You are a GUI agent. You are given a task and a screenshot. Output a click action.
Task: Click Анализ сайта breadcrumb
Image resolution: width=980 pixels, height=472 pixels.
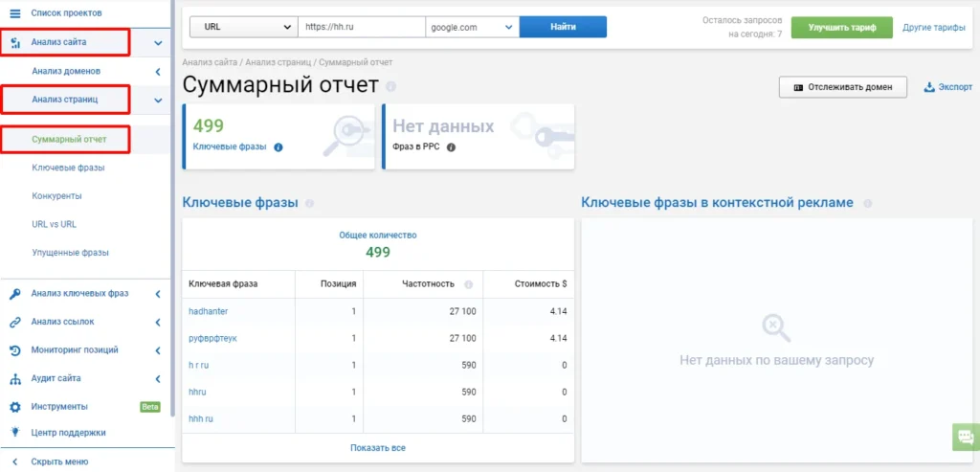[210, 62]
